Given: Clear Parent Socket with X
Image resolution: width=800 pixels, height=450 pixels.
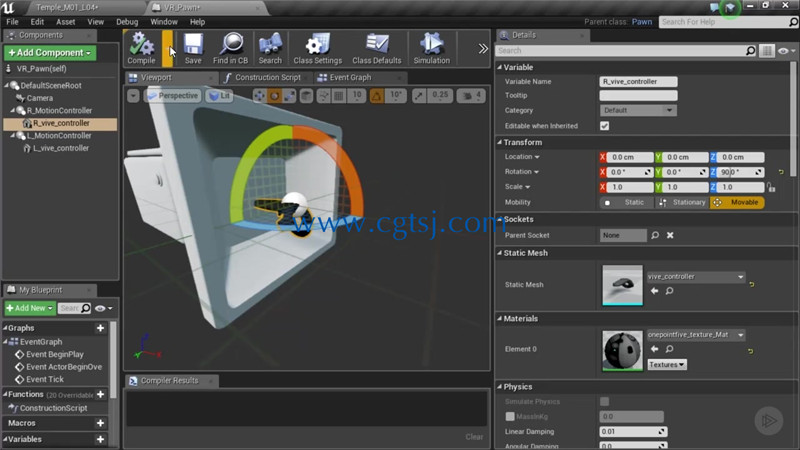Looking at the screenshot, I should [670, 235].
